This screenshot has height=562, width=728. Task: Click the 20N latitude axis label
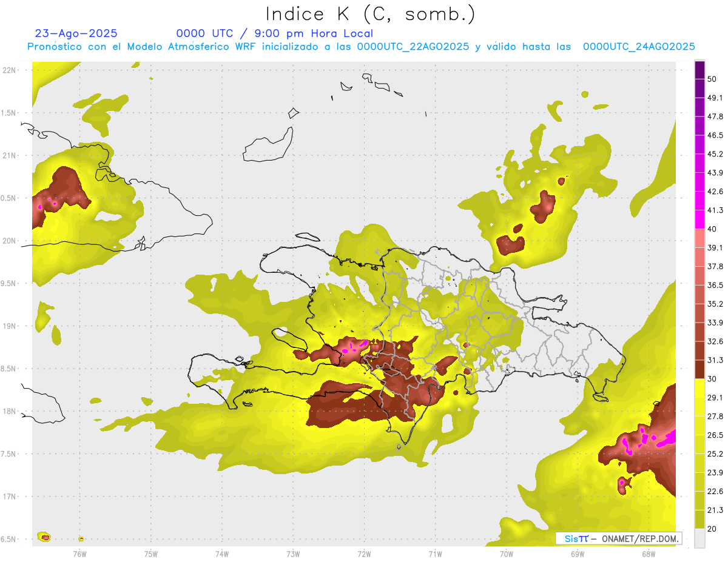[x=9, y=241]
